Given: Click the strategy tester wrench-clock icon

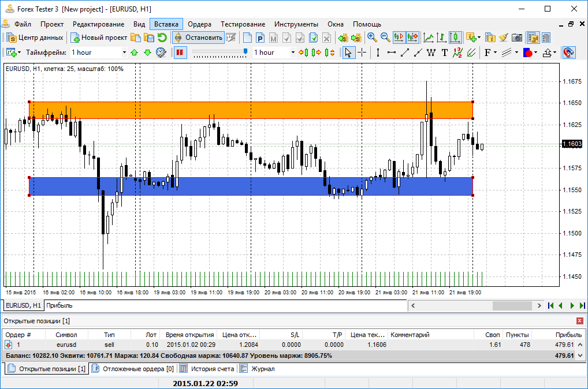Looking at the screenshot, I should pos(161,53).
